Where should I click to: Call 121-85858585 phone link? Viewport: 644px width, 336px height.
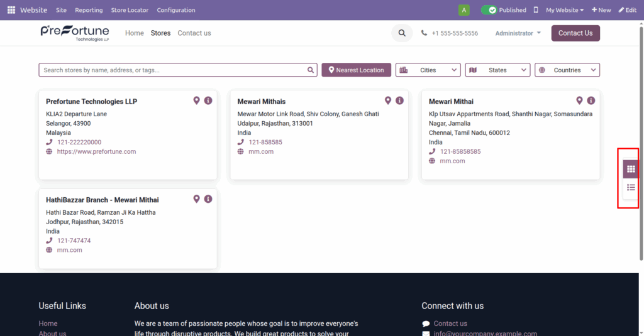coord(460,152)
